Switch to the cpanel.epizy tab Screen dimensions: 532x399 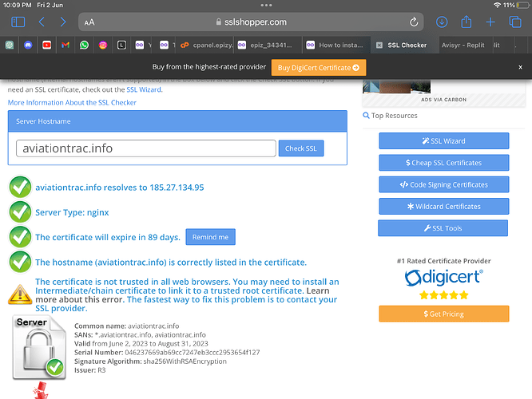tap(206, 45)
